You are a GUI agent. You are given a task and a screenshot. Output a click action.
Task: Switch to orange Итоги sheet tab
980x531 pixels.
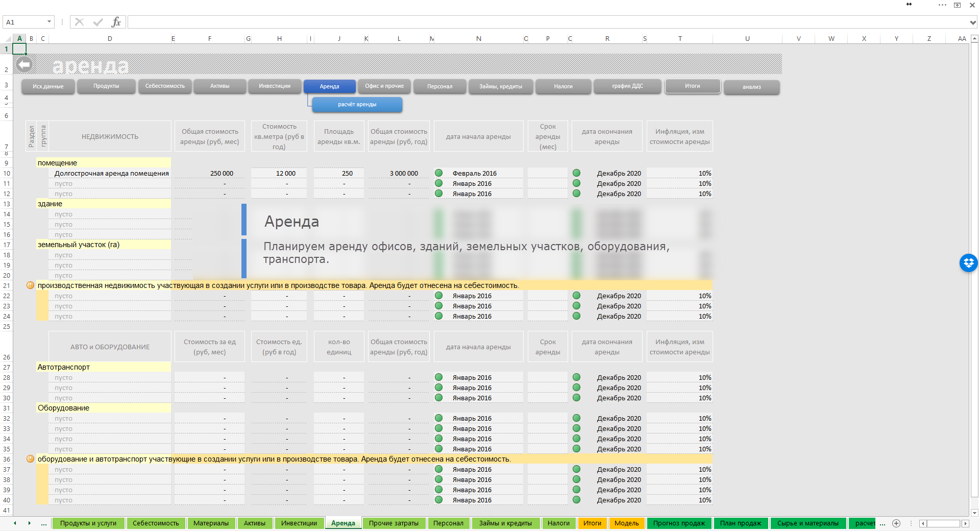tap(593, 523)
